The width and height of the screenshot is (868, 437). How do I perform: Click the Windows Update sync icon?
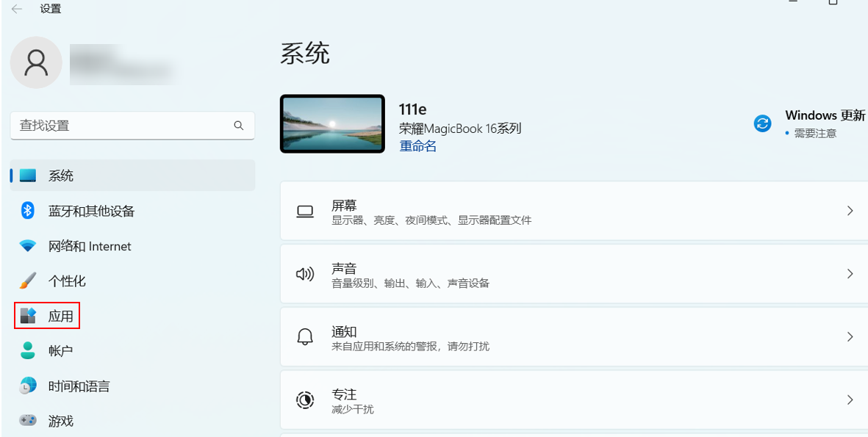pos(763,123)
